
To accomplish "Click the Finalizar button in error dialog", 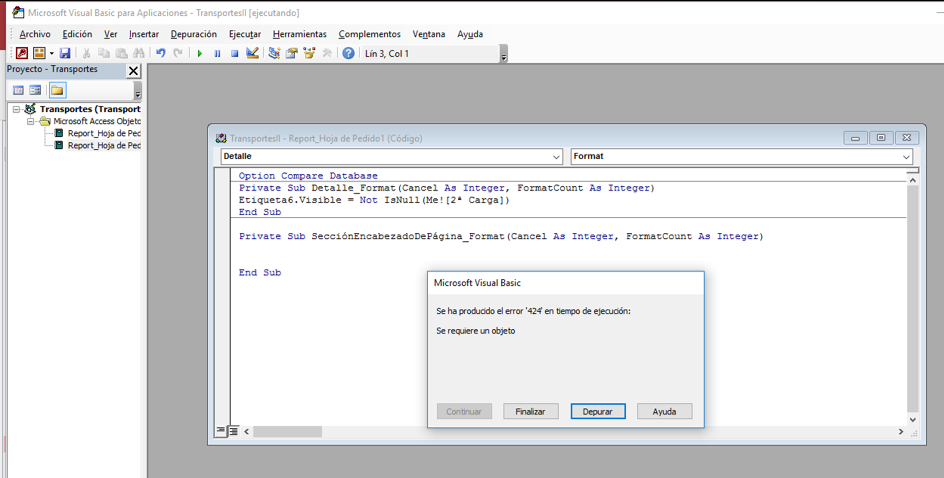I will coord(530,412).
